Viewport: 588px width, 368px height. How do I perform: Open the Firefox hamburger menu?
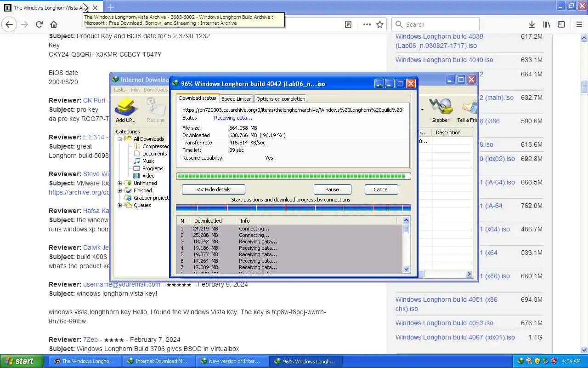[579, 24]
